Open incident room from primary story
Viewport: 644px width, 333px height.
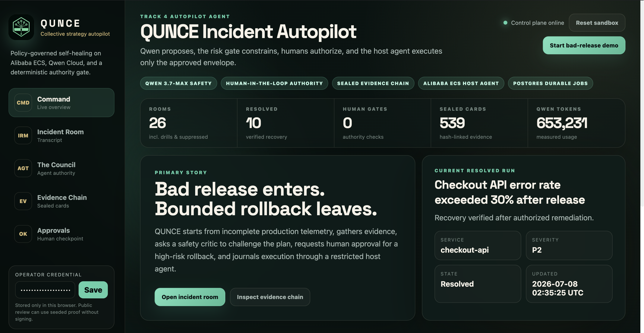190,297
